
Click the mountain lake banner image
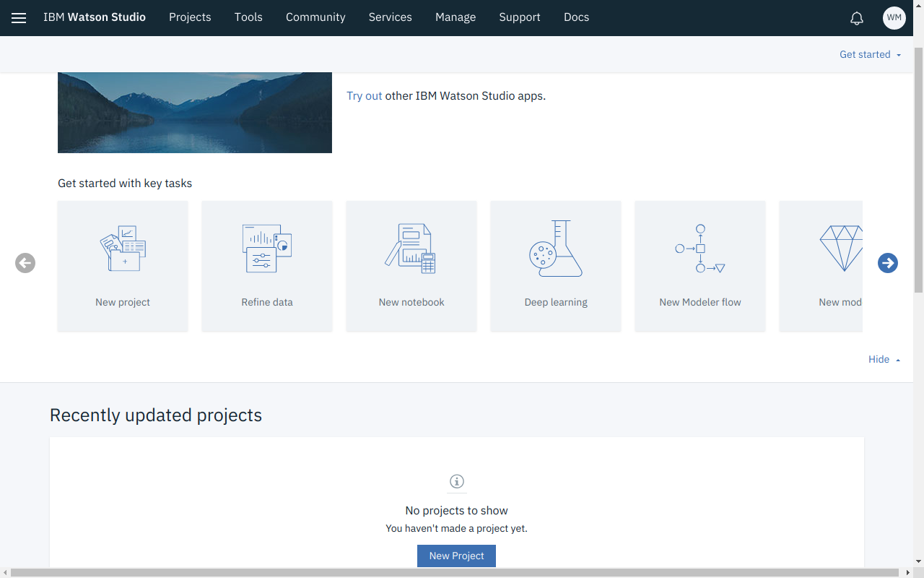point(195,113)
